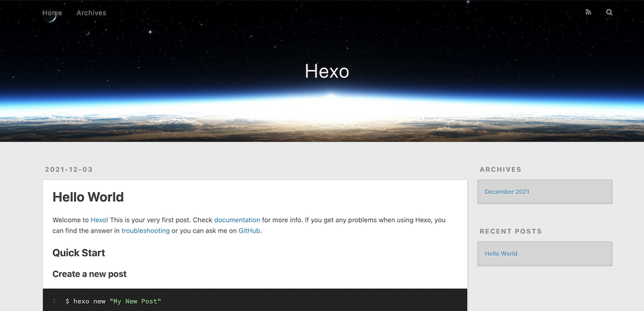The image size is (644, 311).
Task: Open Hello World under Recent Posts
Action: pyautogui.click(x=500, y=254)
